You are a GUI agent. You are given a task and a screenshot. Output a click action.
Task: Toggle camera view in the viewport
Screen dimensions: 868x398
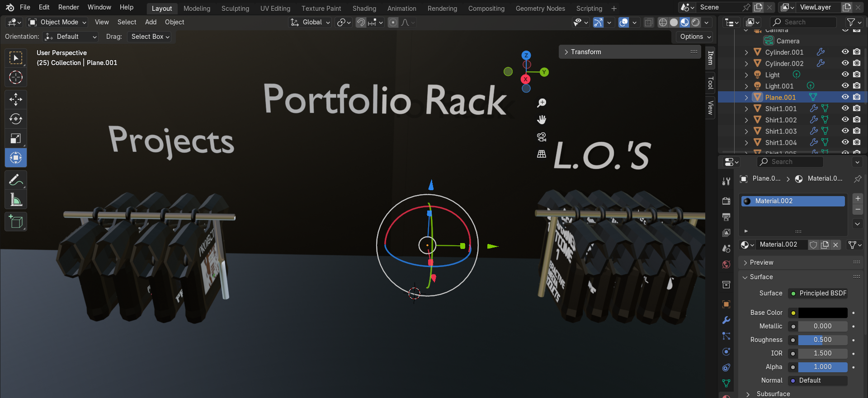542,137
